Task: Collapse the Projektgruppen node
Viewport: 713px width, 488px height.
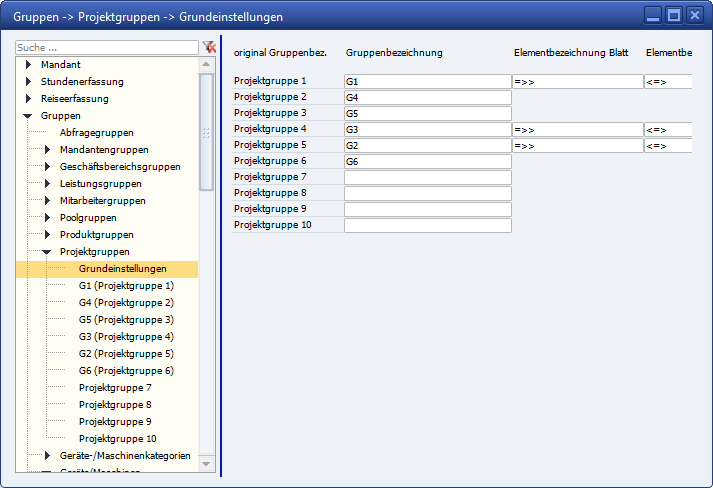Action: coord(47,252)
